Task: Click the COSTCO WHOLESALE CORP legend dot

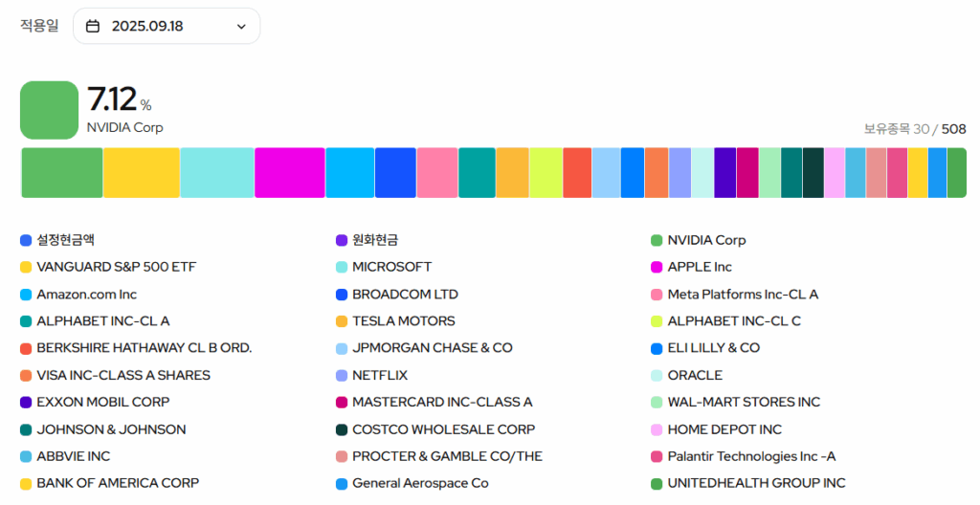Action: click(342, 429)
